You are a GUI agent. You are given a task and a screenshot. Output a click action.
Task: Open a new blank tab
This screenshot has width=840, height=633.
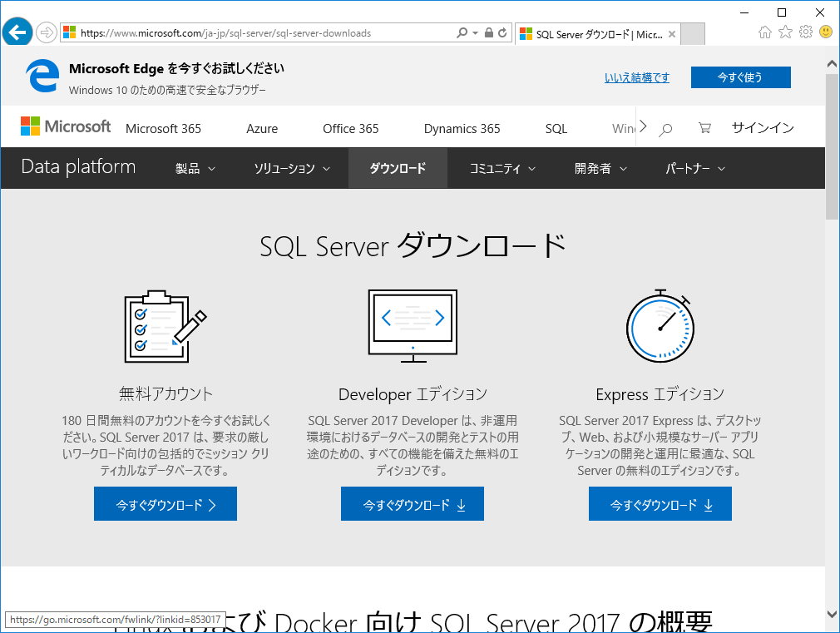(x=693, y=34)
